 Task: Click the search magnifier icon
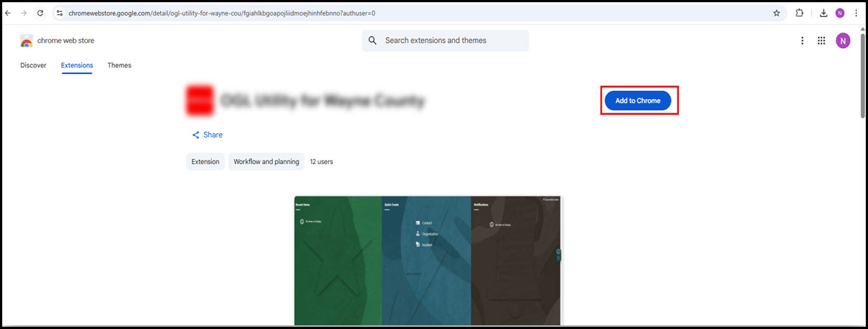372,41
